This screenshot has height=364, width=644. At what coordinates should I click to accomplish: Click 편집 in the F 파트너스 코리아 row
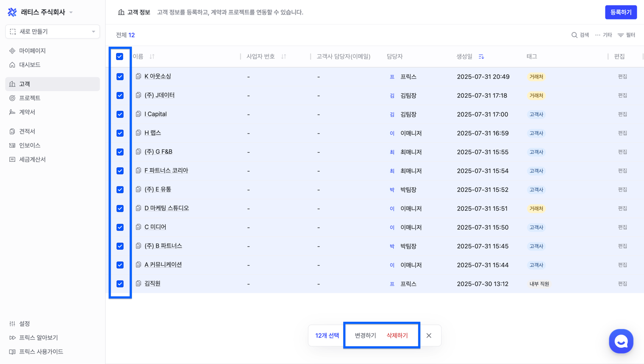click(622, 171)
